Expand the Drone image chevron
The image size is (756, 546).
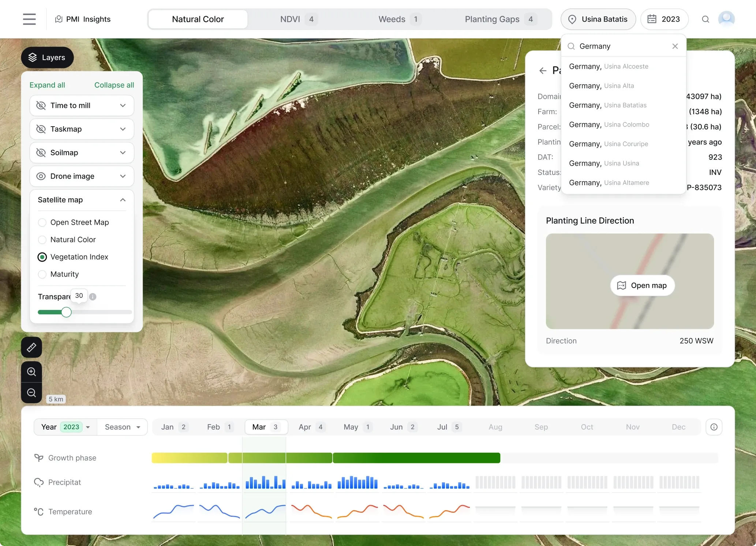(x=123, y=176)
